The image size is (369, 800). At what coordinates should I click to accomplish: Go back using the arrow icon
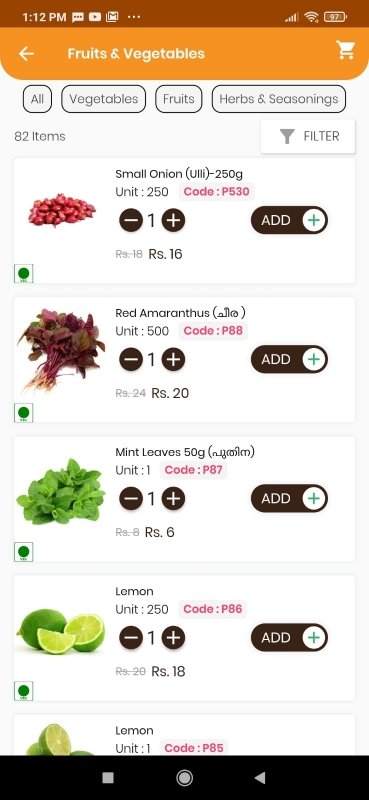pyautogui.click(x=26, y=54)
